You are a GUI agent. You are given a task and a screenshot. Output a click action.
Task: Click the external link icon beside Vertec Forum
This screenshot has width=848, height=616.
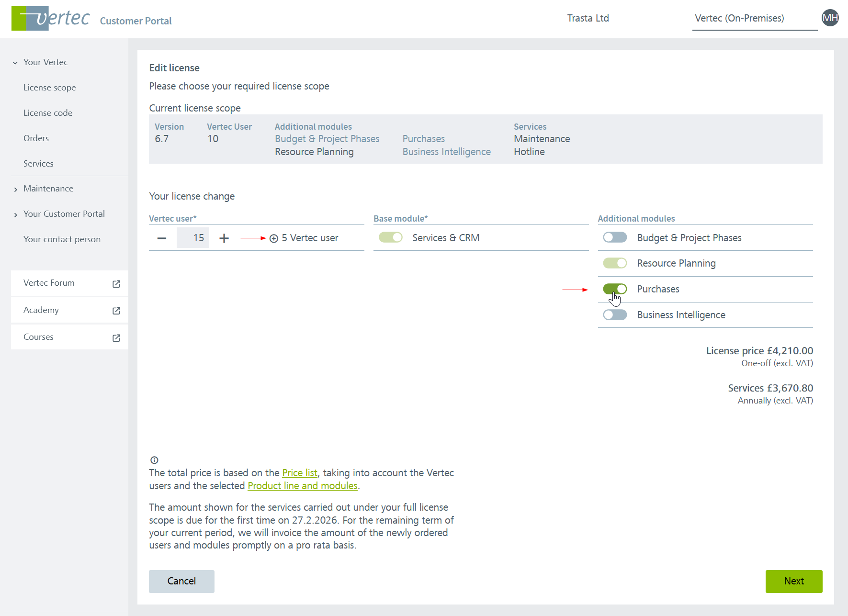point(116,284)
